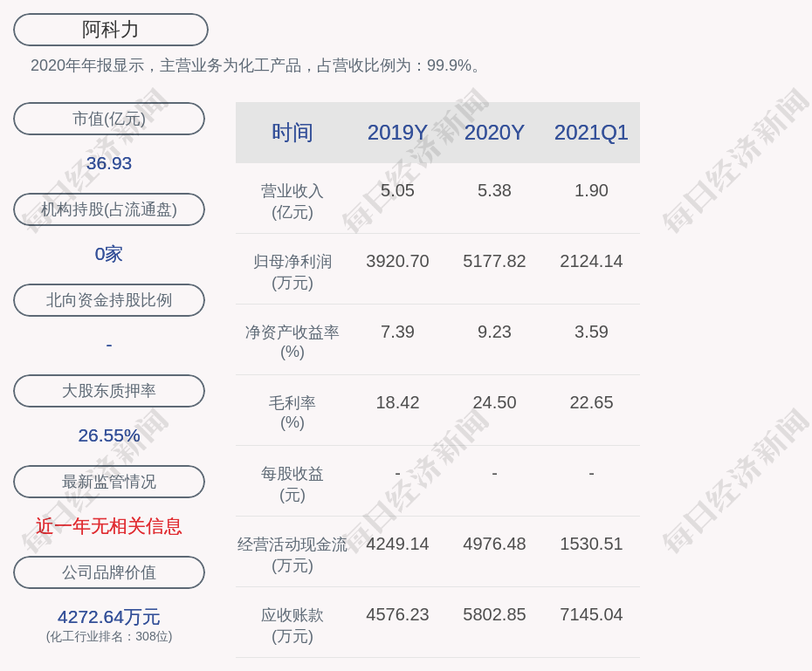Image resolution: width=812 pixels, height=671 pixels.
Task: Click the 时间 table header
Action: pyautogui.click(x=292, y=133)
